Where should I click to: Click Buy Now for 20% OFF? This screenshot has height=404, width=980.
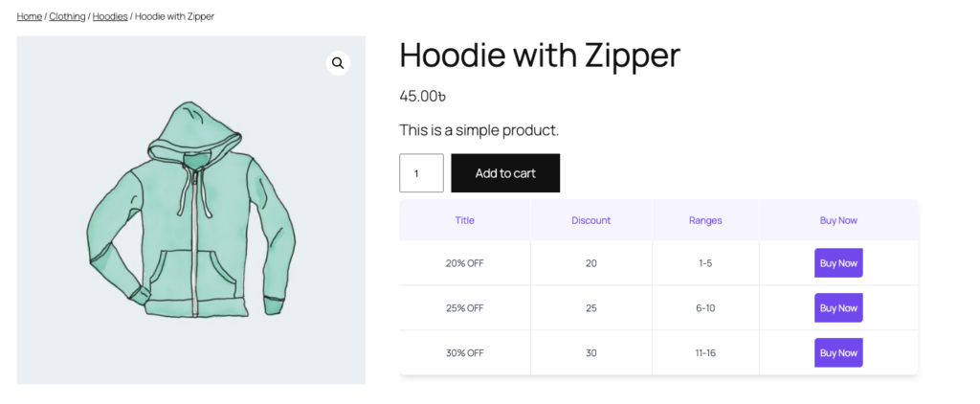point(838,263)
